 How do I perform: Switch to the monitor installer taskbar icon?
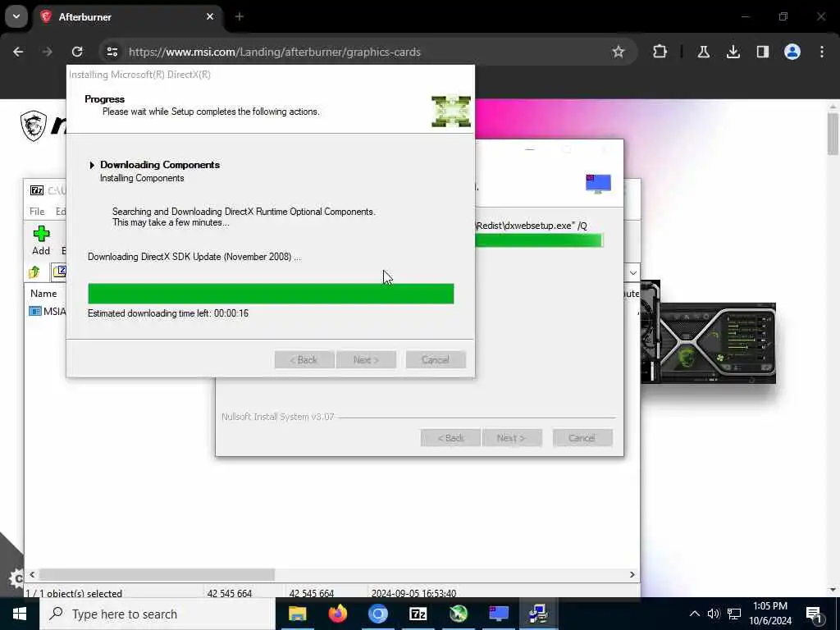click(498, 614)
